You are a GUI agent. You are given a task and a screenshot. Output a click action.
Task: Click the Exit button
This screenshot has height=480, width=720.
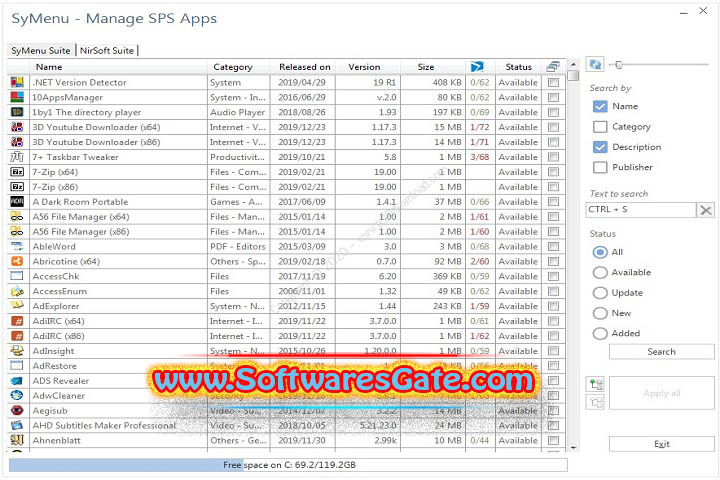662,444
